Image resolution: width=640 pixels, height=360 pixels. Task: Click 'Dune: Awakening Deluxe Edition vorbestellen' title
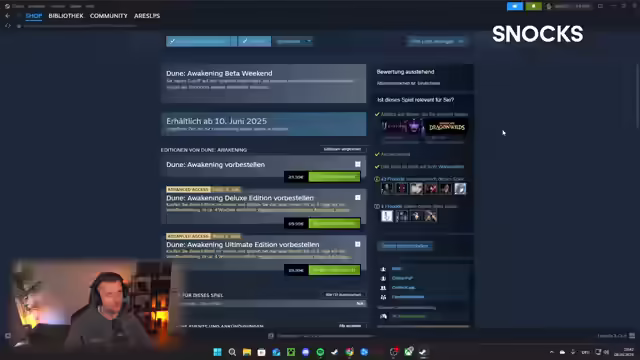(240, 198)
